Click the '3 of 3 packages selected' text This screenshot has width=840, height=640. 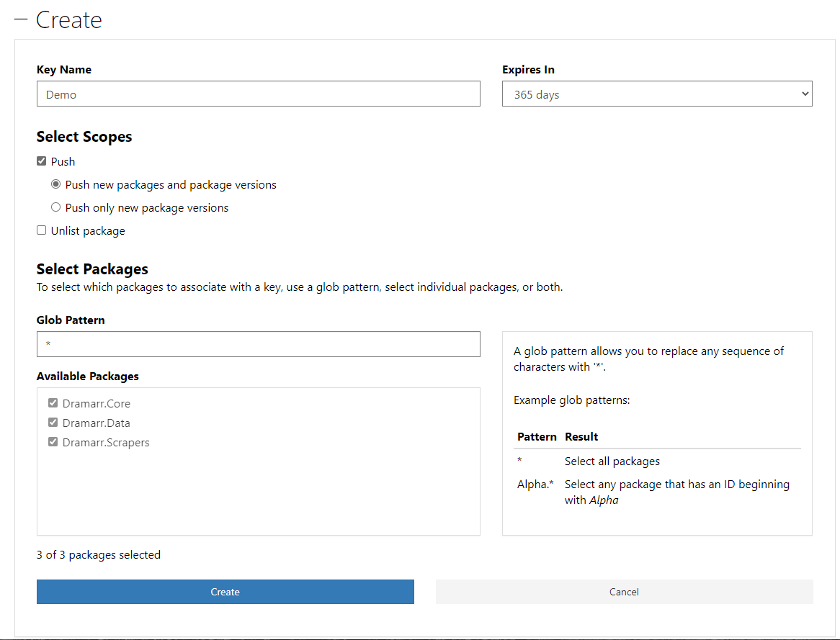[x=99, y=554]
